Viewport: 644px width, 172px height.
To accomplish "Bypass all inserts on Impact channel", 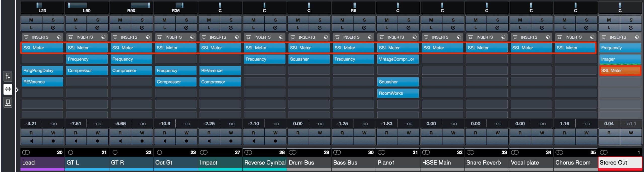I will pos(204,37).
